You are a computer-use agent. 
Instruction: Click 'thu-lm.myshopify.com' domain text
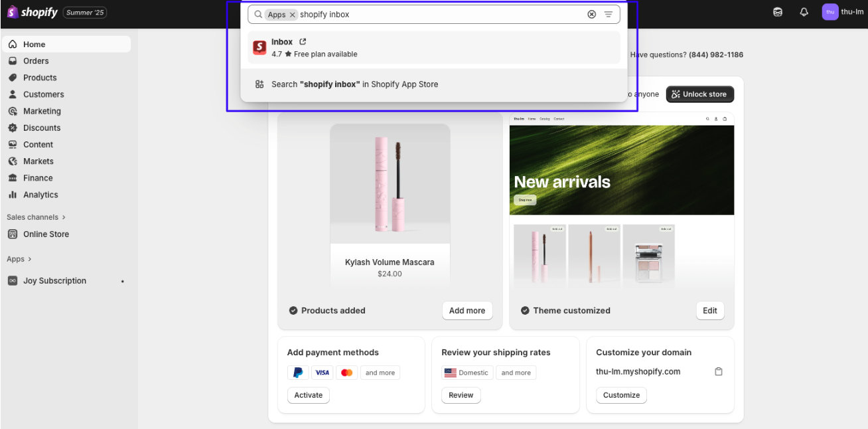638,372
